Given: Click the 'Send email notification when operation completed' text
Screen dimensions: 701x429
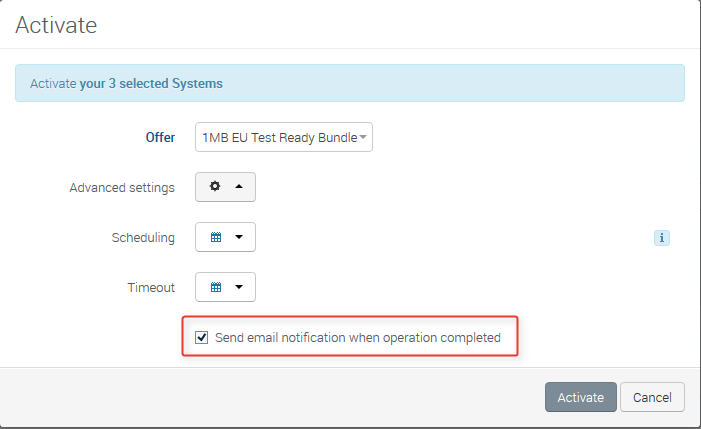Looking at the screenshot, I should click(x=357, y=338).
